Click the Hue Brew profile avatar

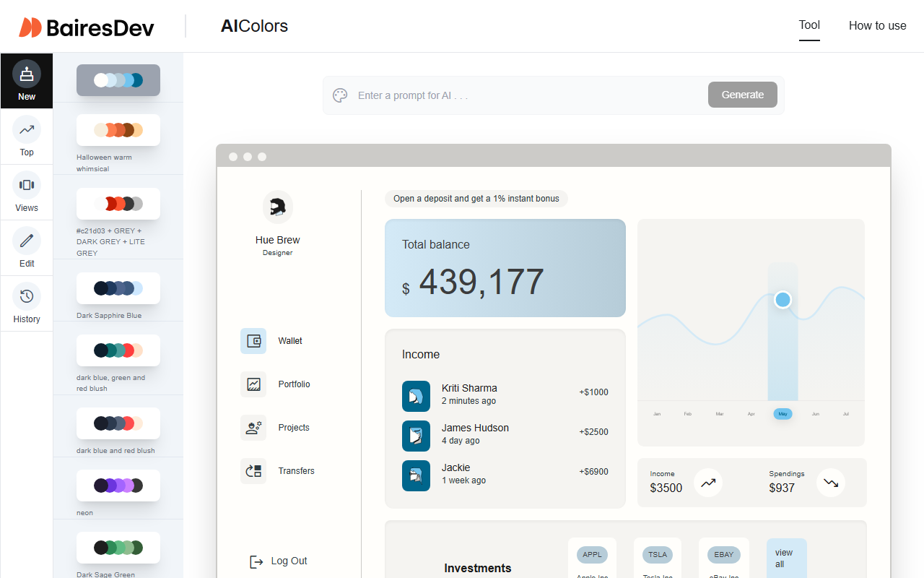pos(278,207)
